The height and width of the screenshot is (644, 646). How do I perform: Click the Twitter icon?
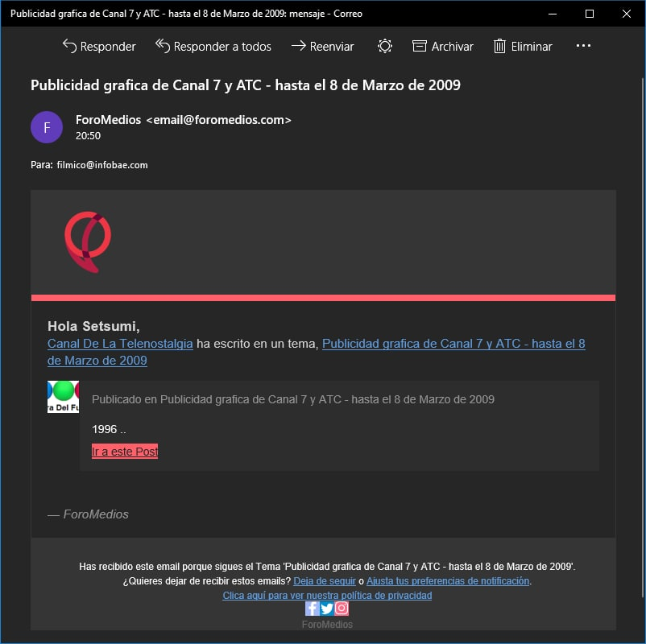[x=327, y=608]
